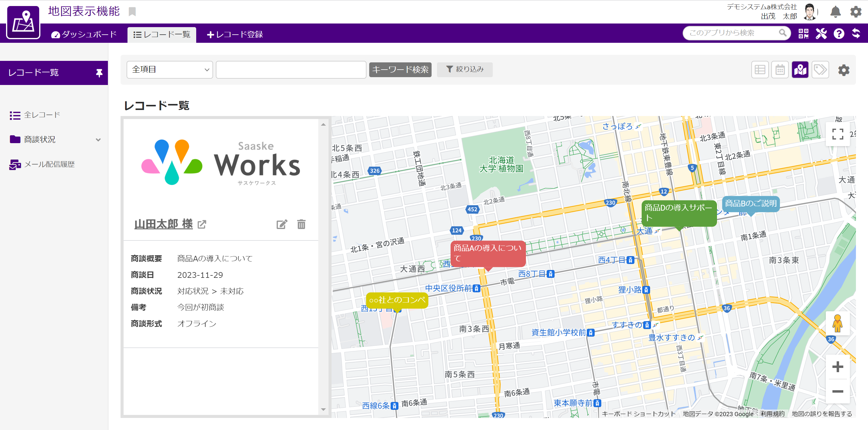Click the record panel scroll up arrow
Screen dimensions: 868x430
[323, 124]
